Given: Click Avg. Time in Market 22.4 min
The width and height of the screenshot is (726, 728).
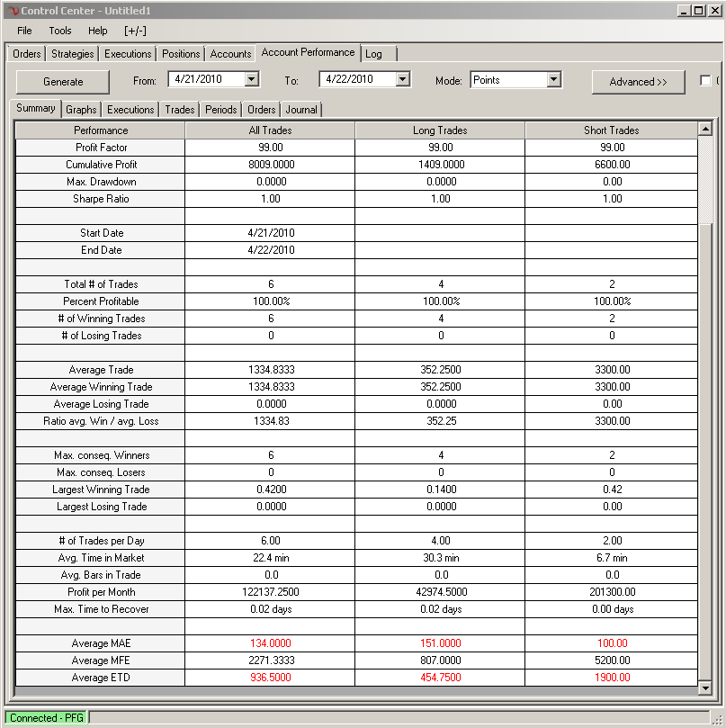Looking at the screenshot, I should (x=271, y=558).
